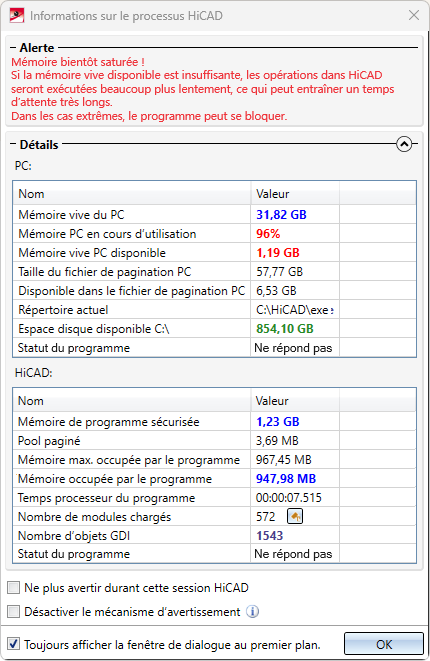
Task: Select the 'Mémoire vive du PC' row
Action: point(215,215)
